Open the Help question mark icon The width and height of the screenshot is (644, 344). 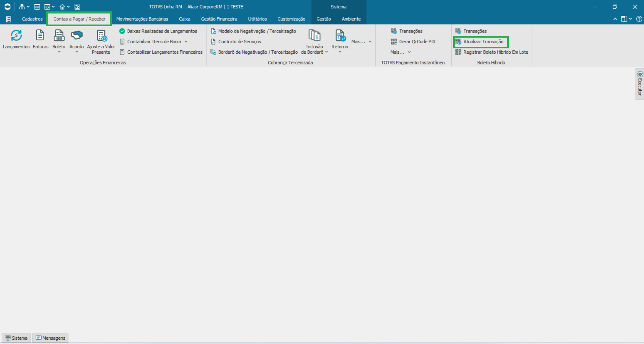(x=639, y=19)
